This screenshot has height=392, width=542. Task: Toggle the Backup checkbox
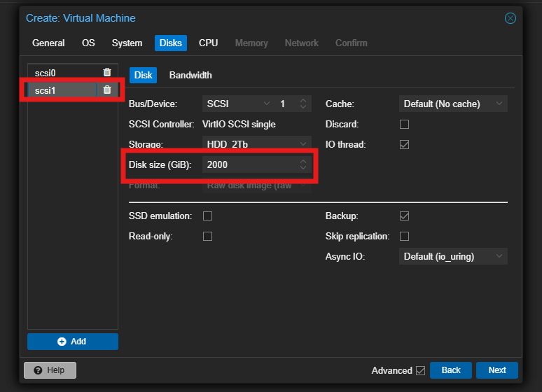tap(404, 216)
